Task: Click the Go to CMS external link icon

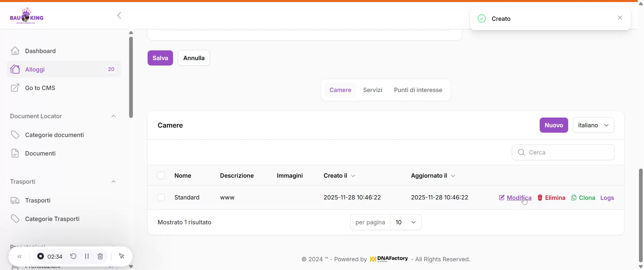Action: tap(15, 88)
